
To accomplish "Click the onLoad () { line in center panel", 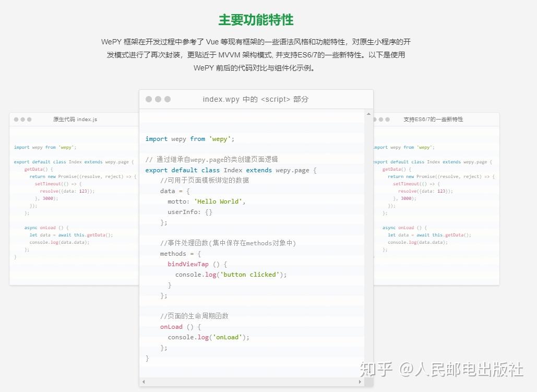I will (180, 327).
